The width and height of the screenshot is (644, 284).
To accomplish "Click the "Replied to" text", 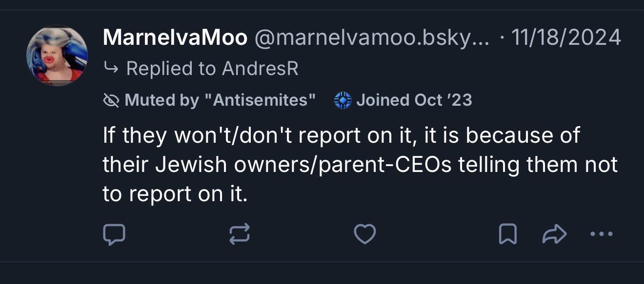I will pos(171,69).
